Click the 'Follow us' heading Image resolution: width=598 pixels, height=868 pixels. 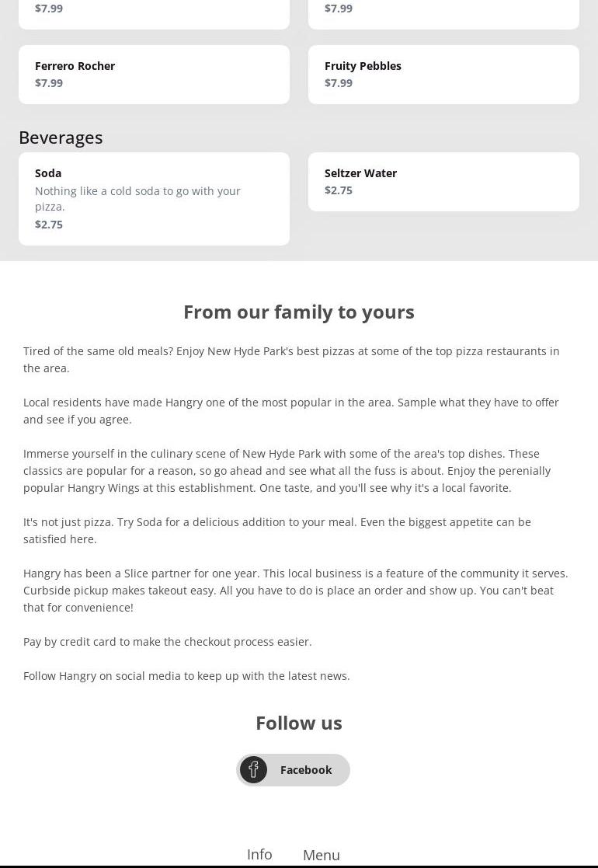pos(299,723)
